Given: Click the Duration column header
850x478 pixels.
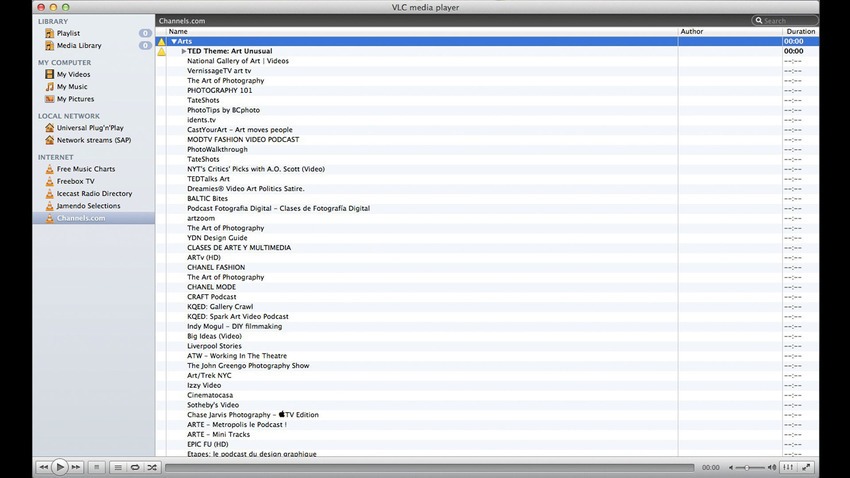Looking at the screenshot, I should (800, 31).
